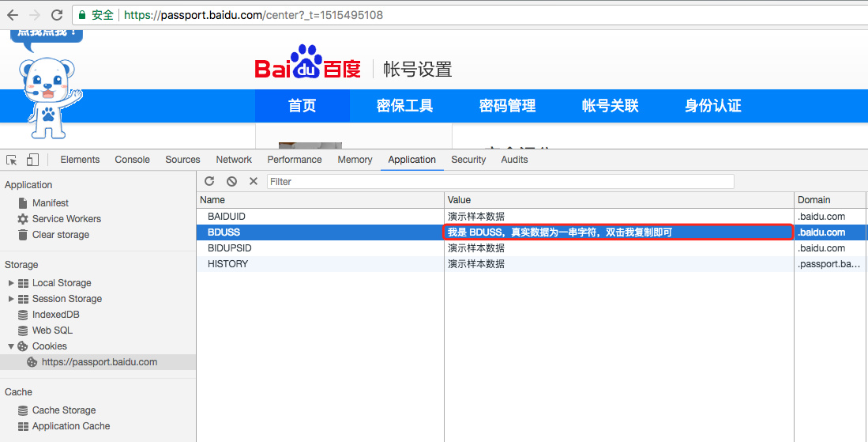
Task: Click the green secure padlock icon
Action: tap(82, 15)
